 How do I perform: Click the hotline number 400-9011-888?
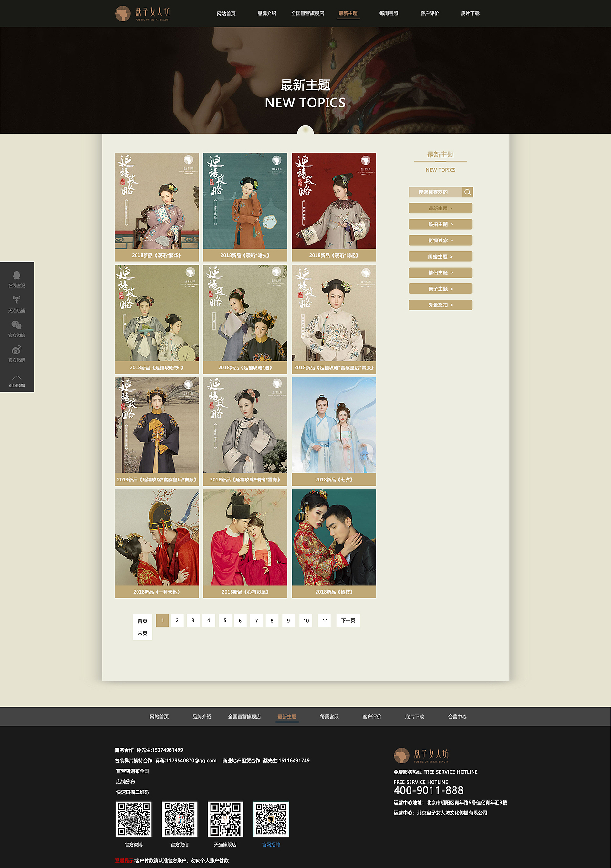(428, 790)
